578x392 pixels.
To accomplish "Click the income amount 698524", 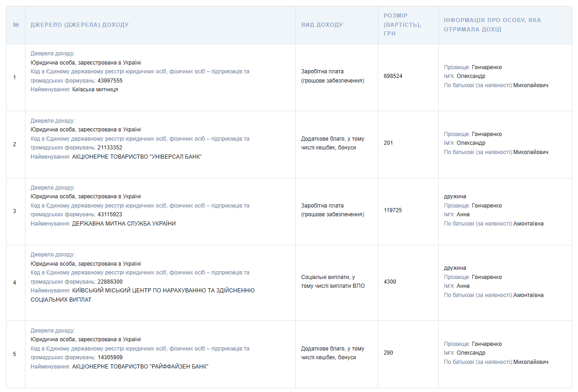I will (393, 76).
